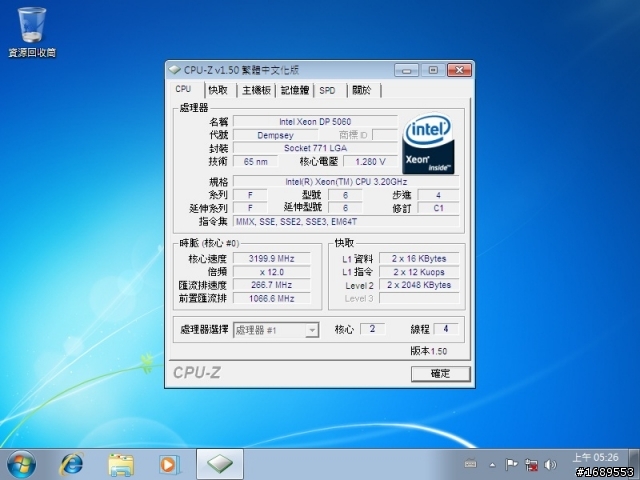The height and width of the screenshot is (480, 640).
Task: Click the 3199.9 MHz core speed value
Action: click(271, 258)
